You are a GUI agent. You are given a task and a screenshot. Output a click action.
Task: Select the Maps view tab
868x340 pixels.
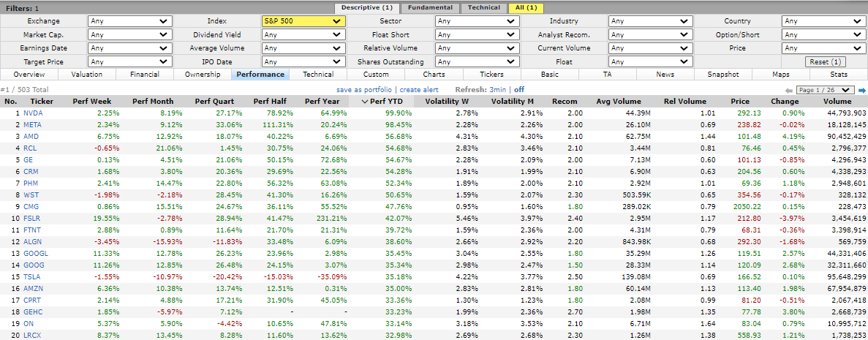coord(781,74)
